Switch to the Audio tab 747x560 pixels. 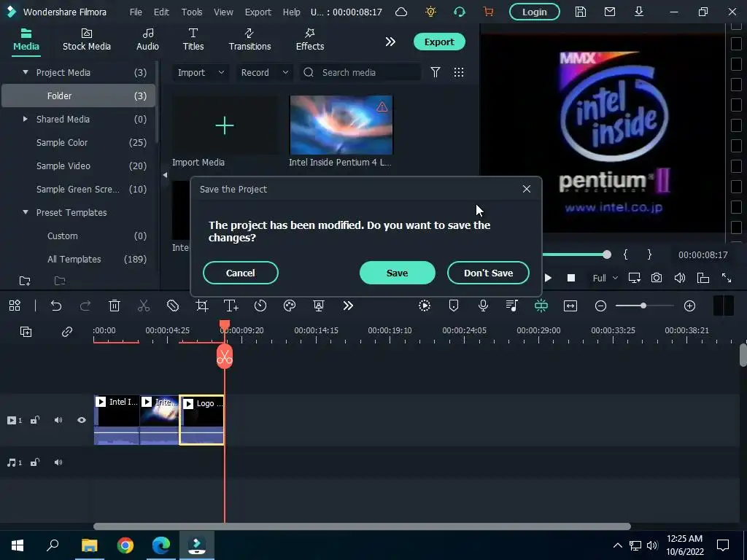[x=147, y=39]
